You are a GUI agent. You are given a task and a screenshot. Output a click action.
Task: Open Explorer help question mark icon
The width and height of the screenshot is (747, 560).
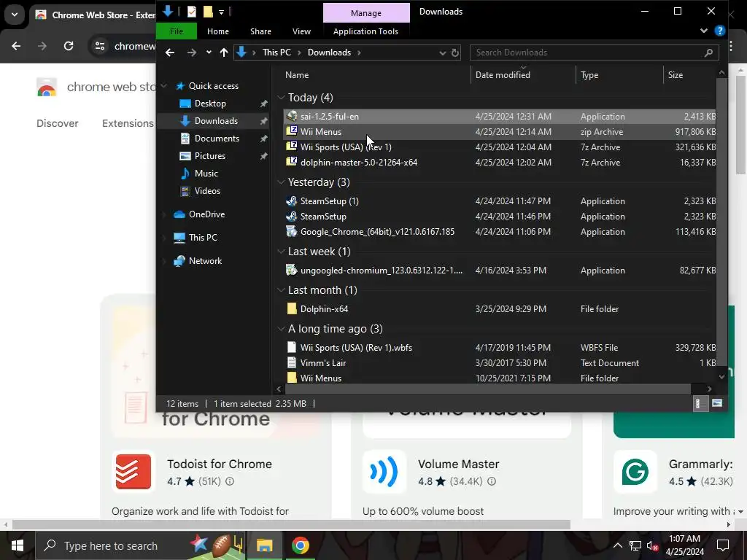point(720,31)
